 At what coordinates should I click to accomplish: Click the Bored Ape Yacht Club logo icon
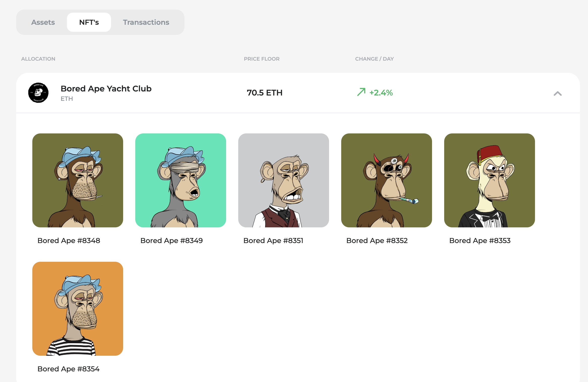[38, 93]
